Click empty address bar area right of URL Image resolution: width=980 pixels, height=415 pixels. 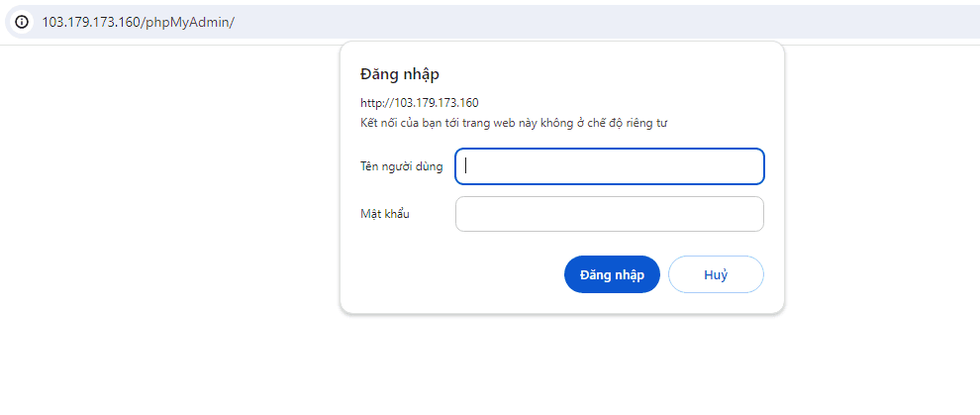(600, 23)
